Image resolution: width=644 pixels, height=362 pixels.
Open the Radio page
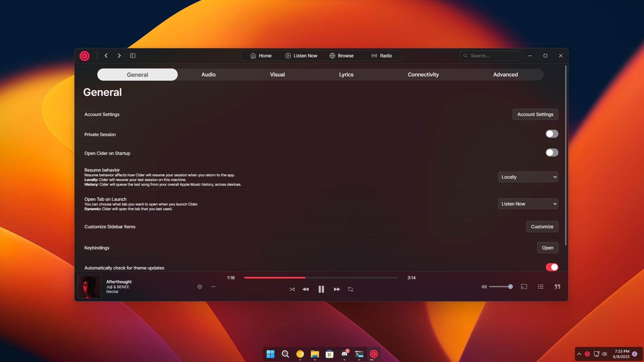pos(382,56)
